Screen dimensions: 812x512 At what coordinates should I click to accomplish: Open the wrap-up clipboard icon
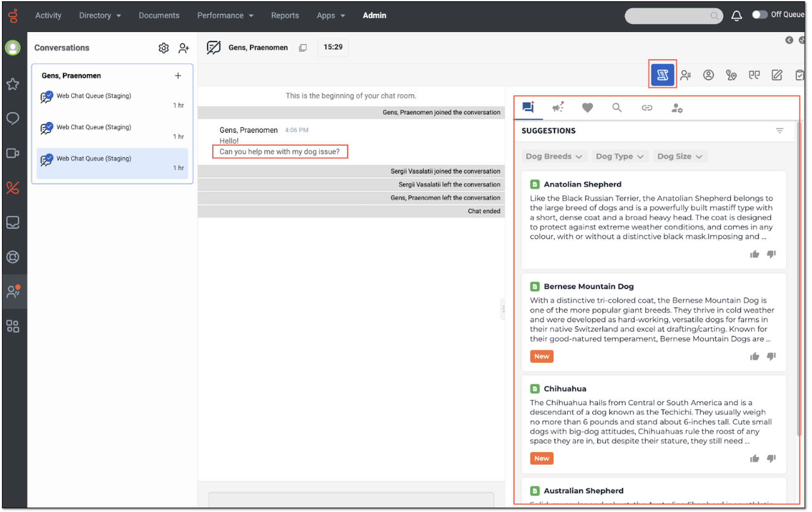pos(799,75)
